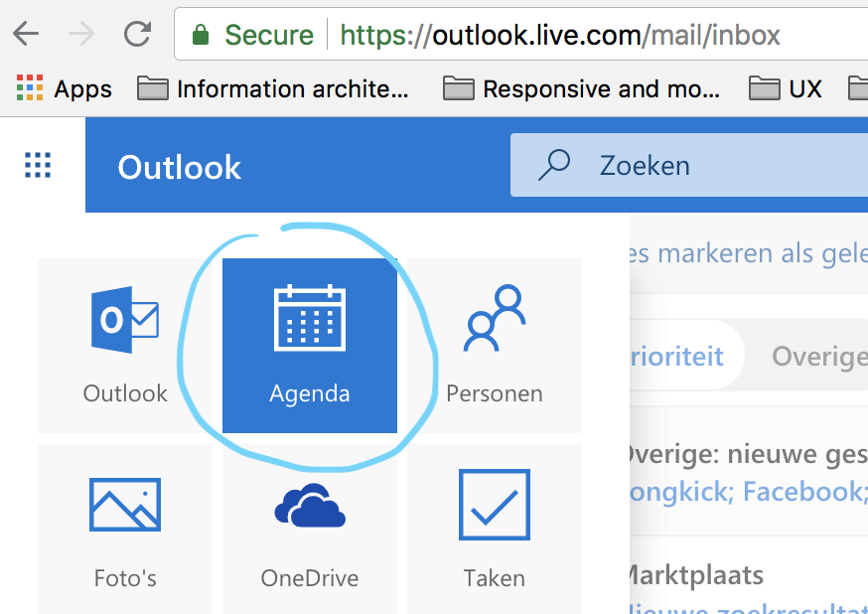Expand the UX bookmarks folder

coord(786,89)
